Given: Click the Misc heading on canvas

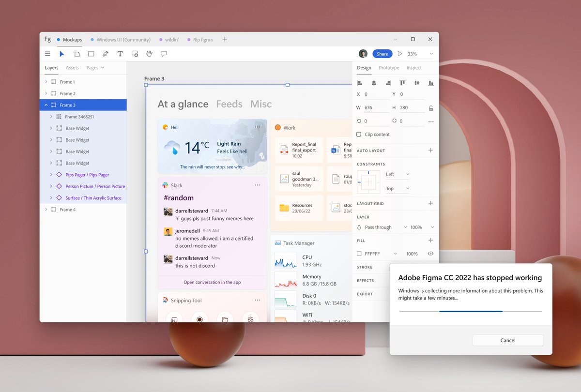Looking at the screenshot, I should pyautogui.click(x=261, y=104).
